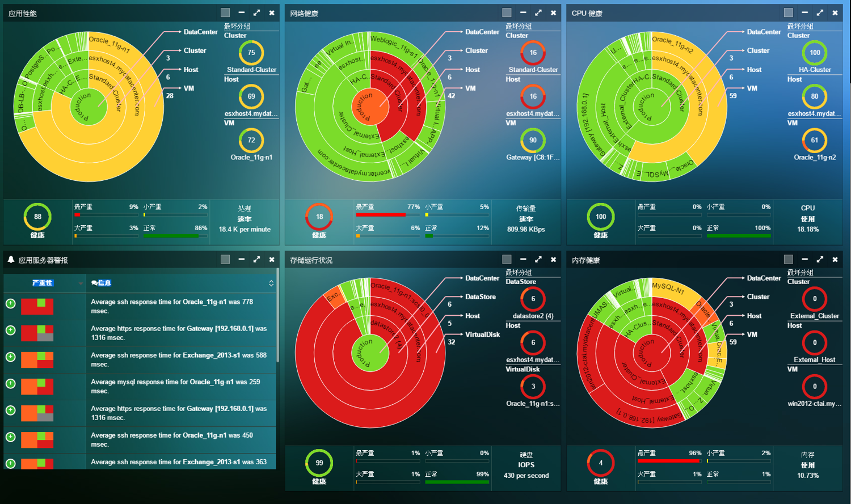The width and height of the screenshot is (851, 504).
Task: Open the 严重性 column dropdown arrow
Action: (81, 283)
